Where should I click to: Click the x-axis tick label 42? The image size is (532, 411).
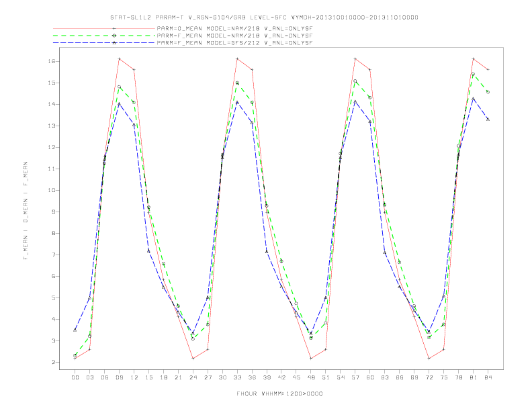coord(281,377)
